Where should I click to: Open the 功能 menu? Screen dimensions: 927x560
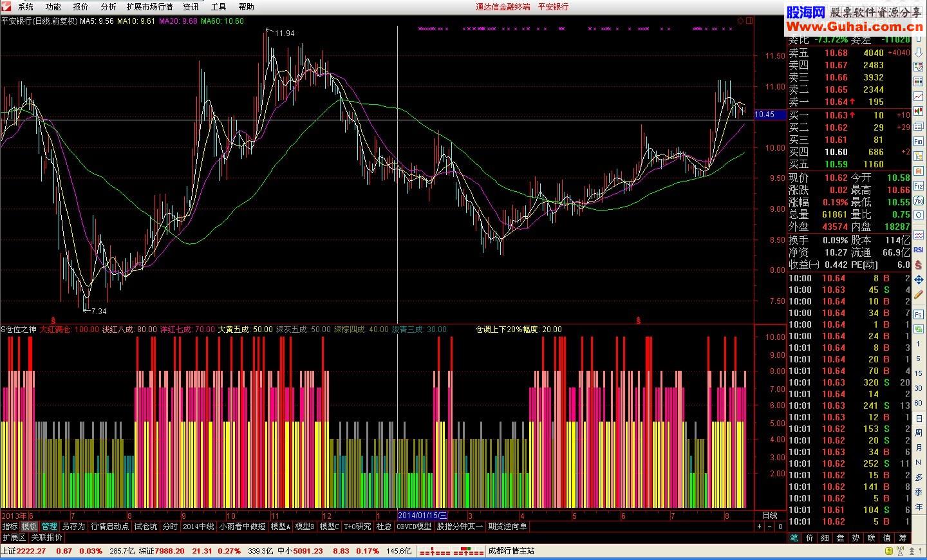pos(53,6)
